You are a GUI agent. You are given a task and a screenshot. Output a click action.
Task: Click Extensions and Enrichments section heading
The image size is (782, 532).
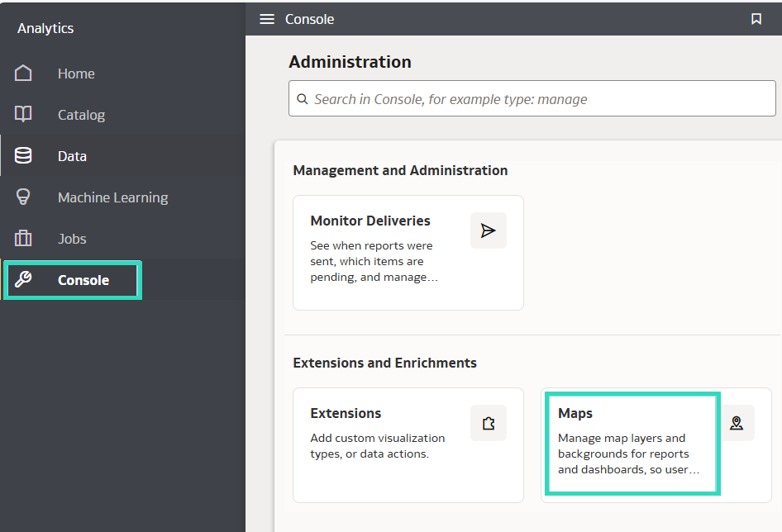point(384,363)
